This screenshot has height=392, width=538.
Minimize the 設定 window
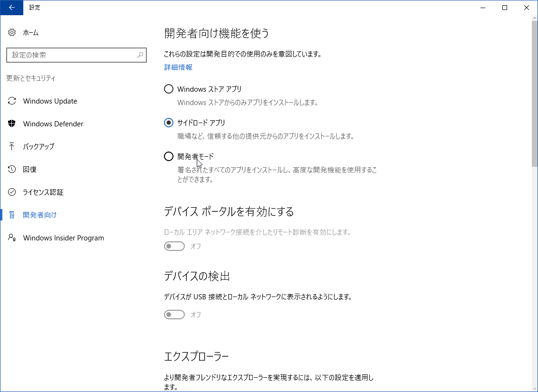(483, 8)
